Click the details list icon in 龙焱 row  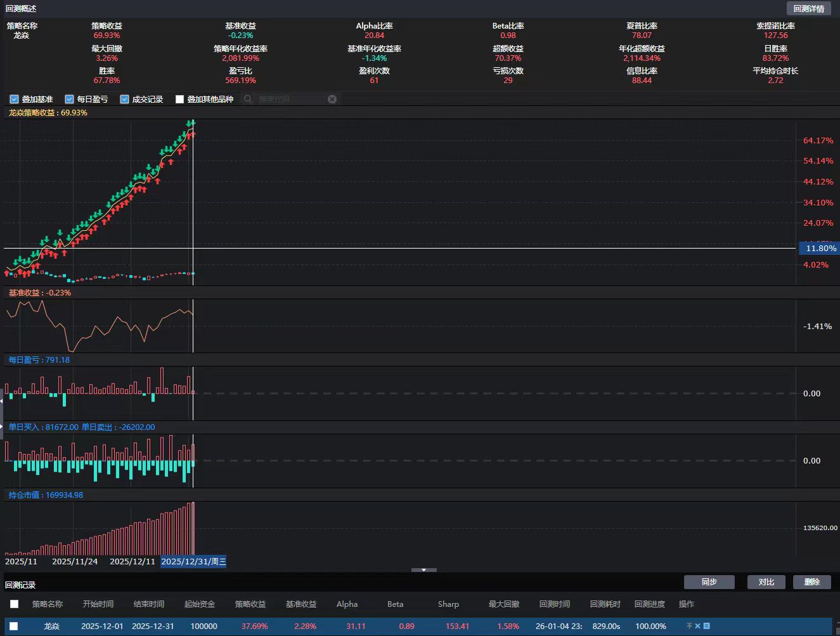point(706,626)
